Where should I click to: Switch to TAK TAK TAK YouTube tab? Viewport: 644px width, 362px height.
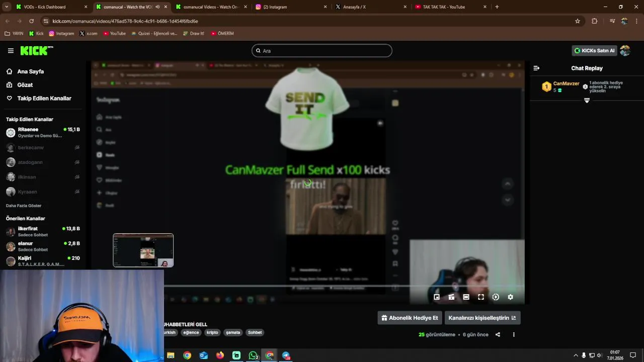pyautogui.click(x=451, y=7)
